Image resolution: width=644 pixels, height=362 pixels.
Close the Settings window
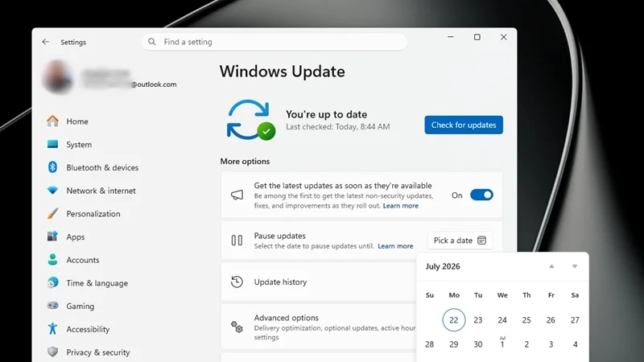click(504, 37)
